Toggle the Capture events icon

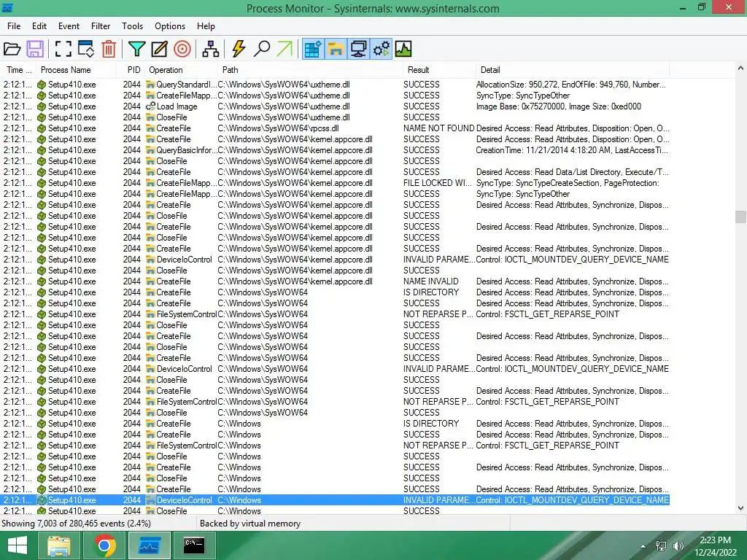[x=63, y=49]
